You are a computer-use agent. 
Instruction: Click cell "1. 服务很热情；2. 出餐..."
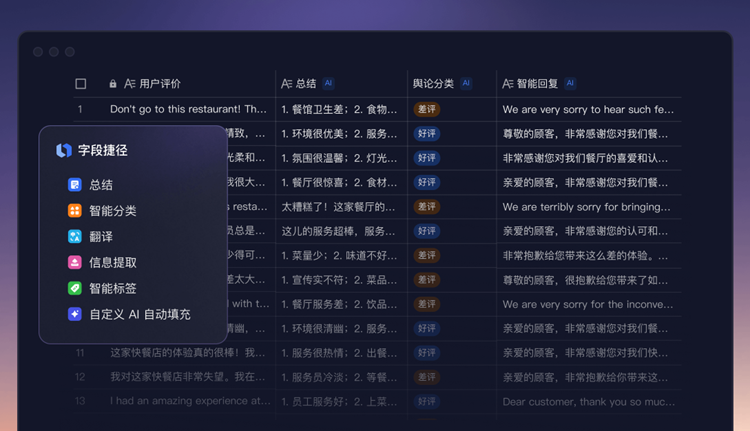339,353
